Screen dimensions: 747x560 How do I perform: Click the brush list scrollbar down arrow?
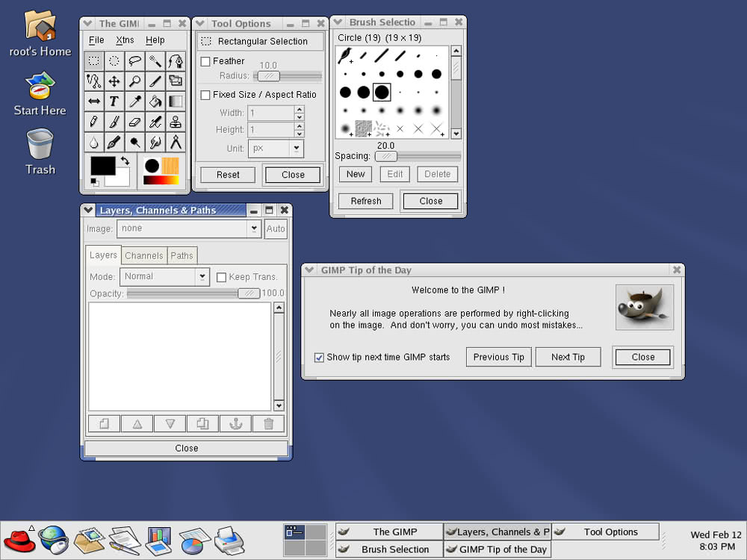456,134
